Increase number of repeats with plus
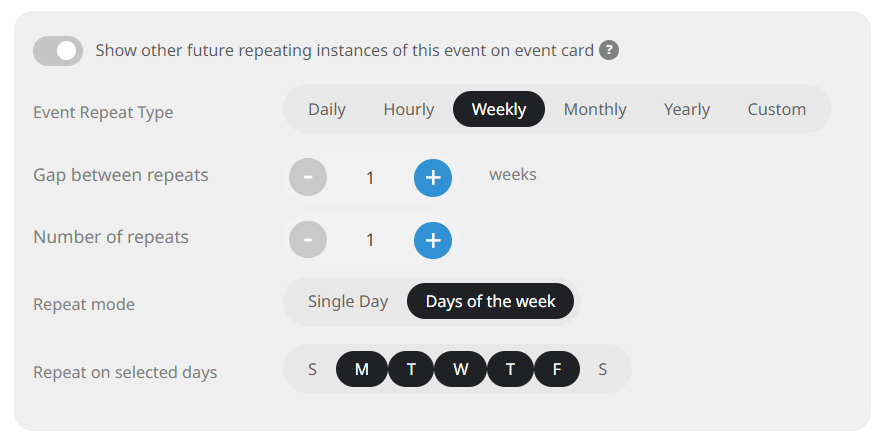This screenshot has height=440, width=888. coord(433,240)
